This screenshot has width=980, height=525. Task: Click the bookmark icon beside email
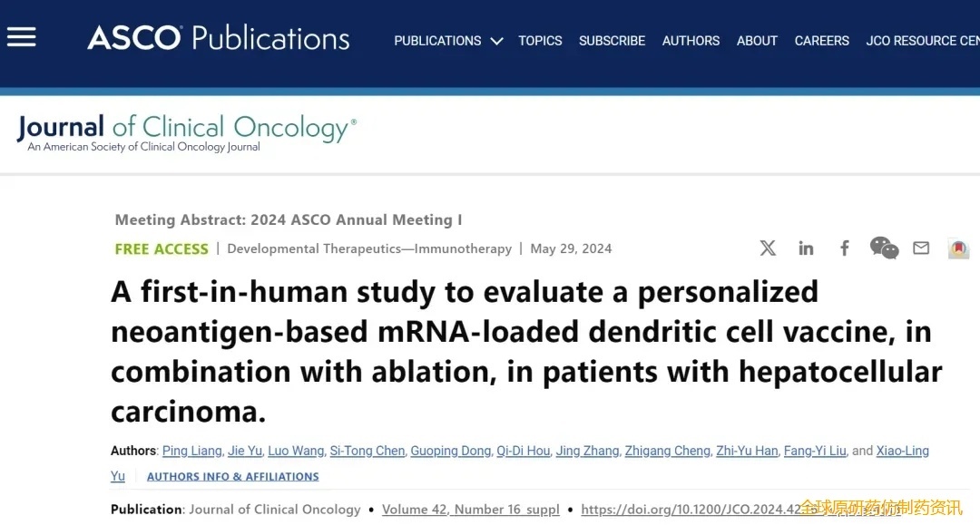[x=958, y=248]
